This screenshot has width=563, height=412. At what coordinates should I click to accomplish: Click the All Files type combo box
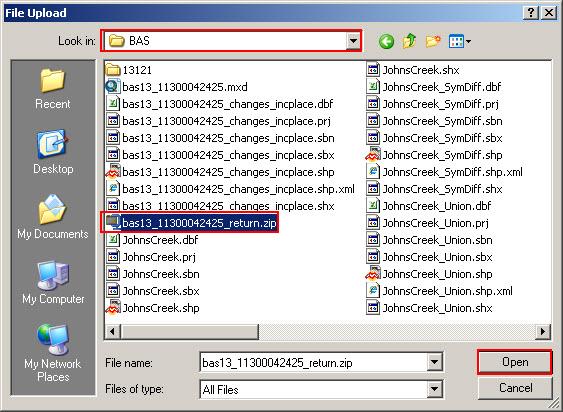tap(321, 389)
